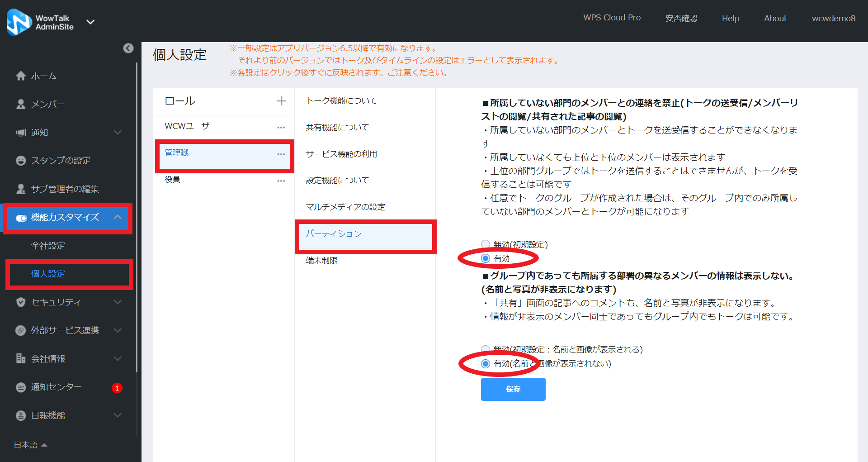Open トーク機能について settings section

coord(341,101)
